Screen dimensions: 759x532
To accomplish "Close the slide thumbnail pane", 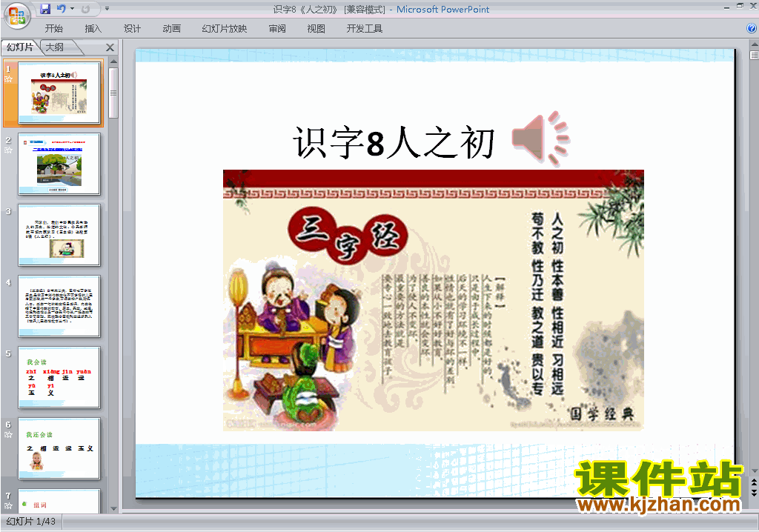I will [110, 47].
